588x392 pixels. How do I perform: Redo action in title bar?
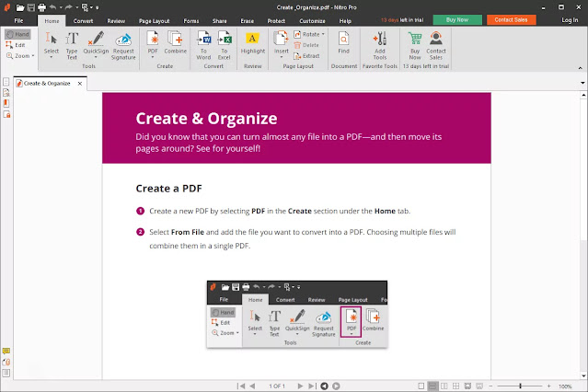(69, 7)
